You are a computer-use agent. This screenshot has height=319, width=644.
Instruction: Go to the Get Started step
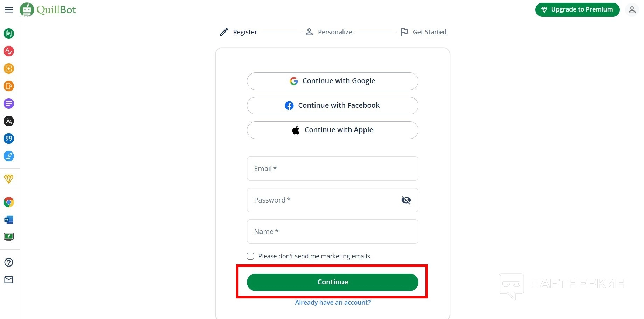[423, 32]
